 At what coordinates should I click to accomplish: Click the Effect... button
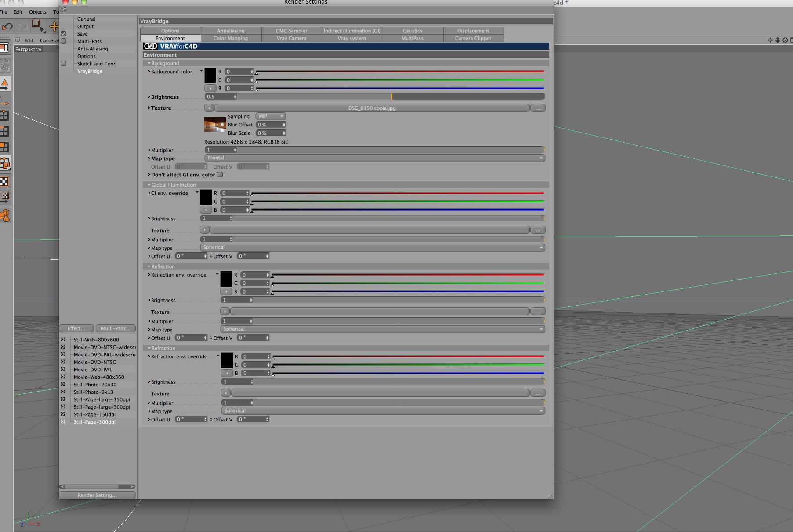pyautogui.click(x=76, y=328)
